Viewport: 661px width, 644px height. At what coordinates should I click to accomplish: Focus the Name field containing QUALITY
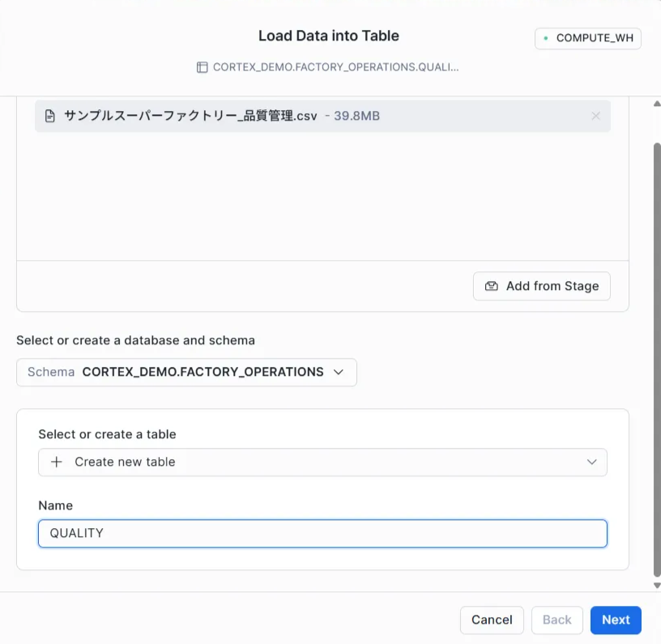322,533
